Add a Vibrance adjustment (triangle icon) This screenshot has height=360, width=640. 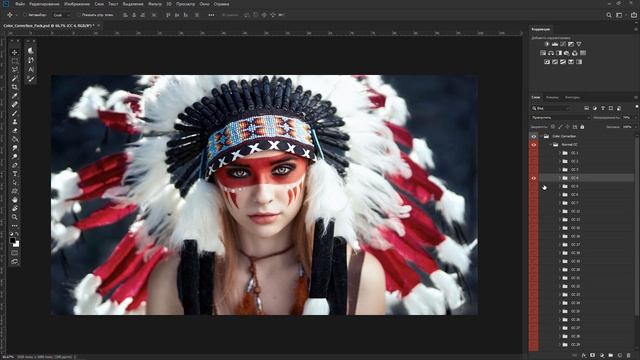[x=579, y=44]
